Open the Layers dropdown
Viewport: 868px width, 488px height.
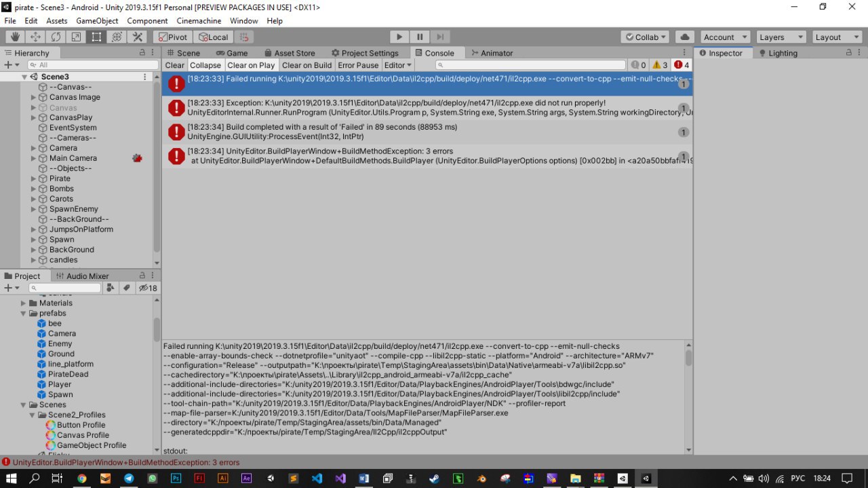click(x=781, y=37)
